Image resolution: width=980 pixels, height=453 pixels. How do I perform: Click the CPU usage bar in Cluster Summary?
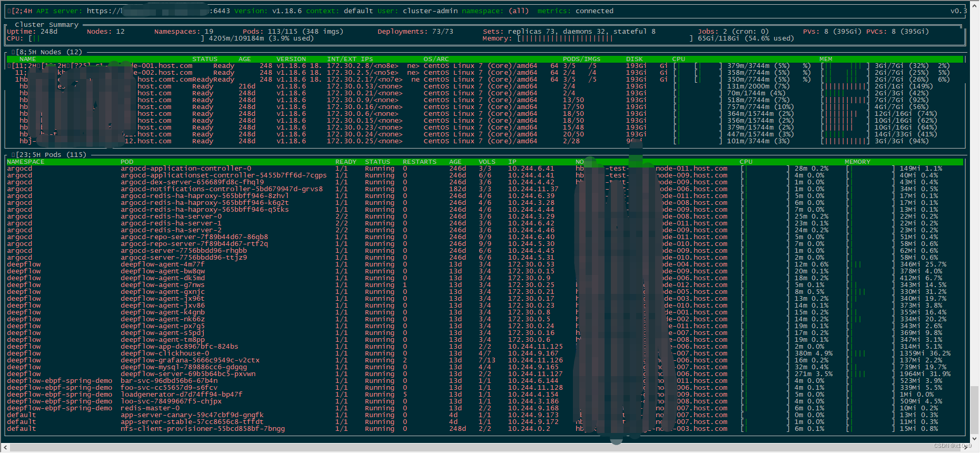coord(116,38)
